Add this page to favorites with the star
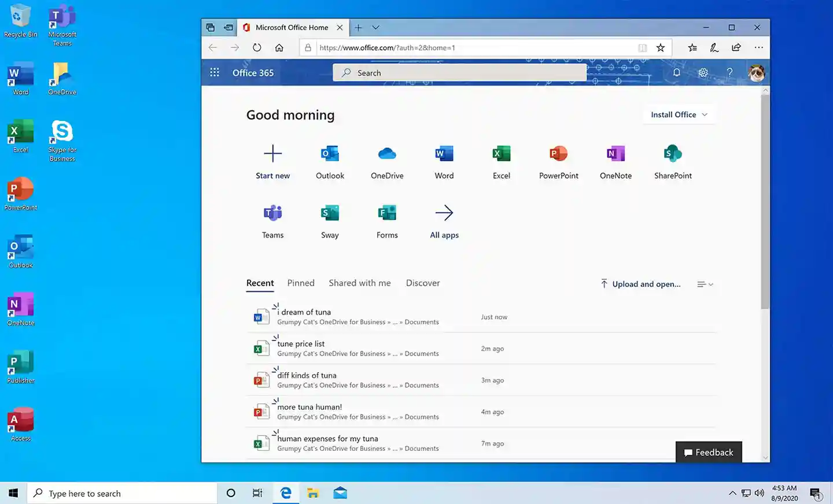The width and height of the screenshot is (833, 504). coord(661,48)
